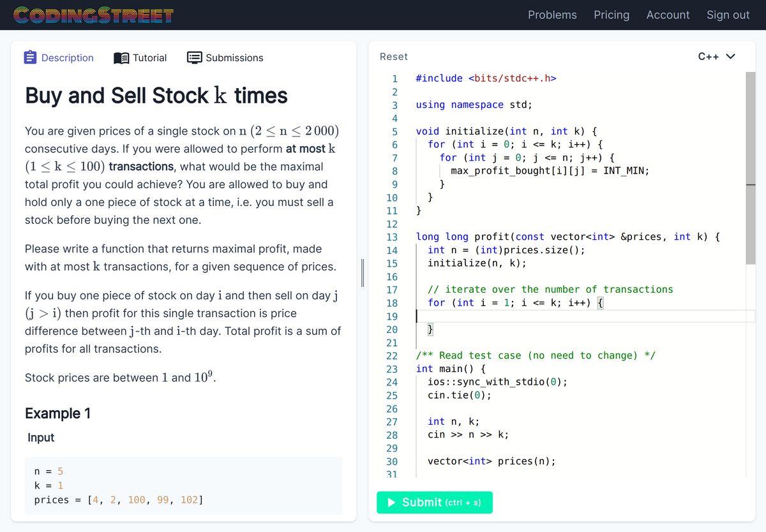The image size is (766, 532).
Task: Click line number 13 in gutter
Action: (392, 237)
